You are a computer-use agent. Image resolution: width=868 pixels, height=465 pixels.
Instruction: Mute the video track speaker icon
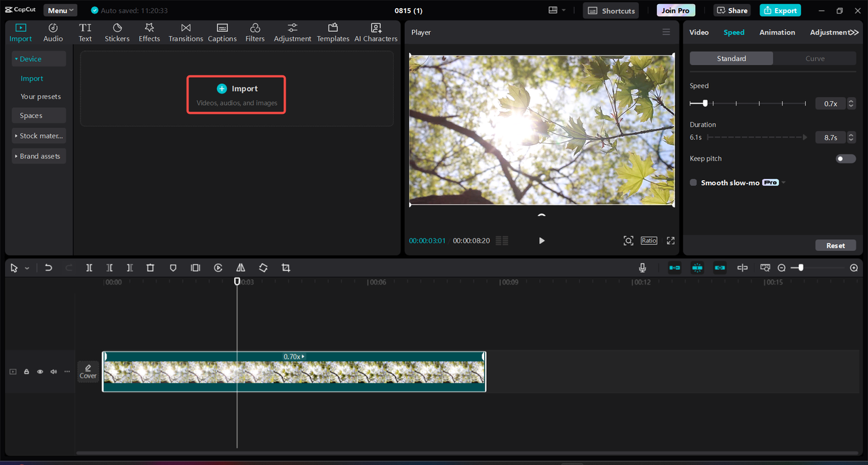54,371
